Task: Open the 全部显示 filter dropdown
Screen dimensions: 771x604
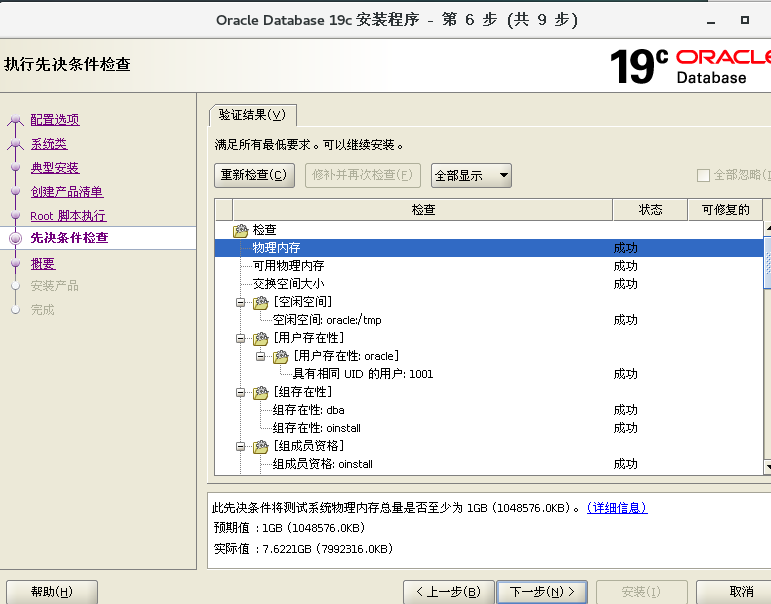Action: (x=471, y=176)
